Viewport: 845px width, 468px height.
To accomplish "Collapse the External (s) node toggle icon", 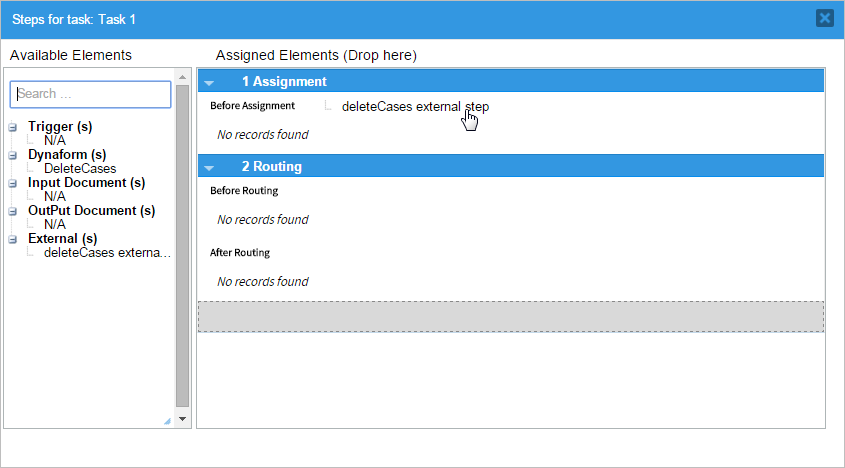I will point(12,239).
